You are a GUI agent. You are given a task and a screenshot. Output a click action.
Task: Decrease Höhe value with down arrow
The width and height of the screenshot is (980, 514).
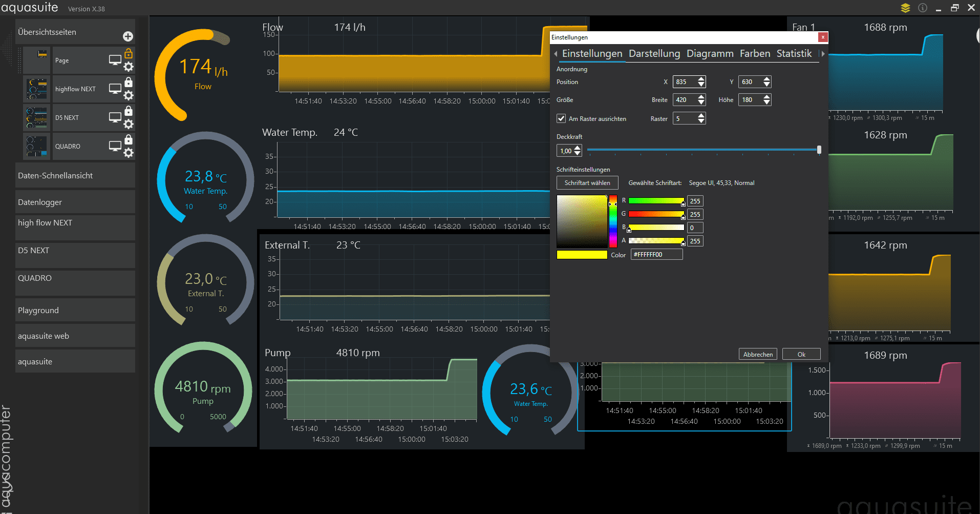(766, 102)
